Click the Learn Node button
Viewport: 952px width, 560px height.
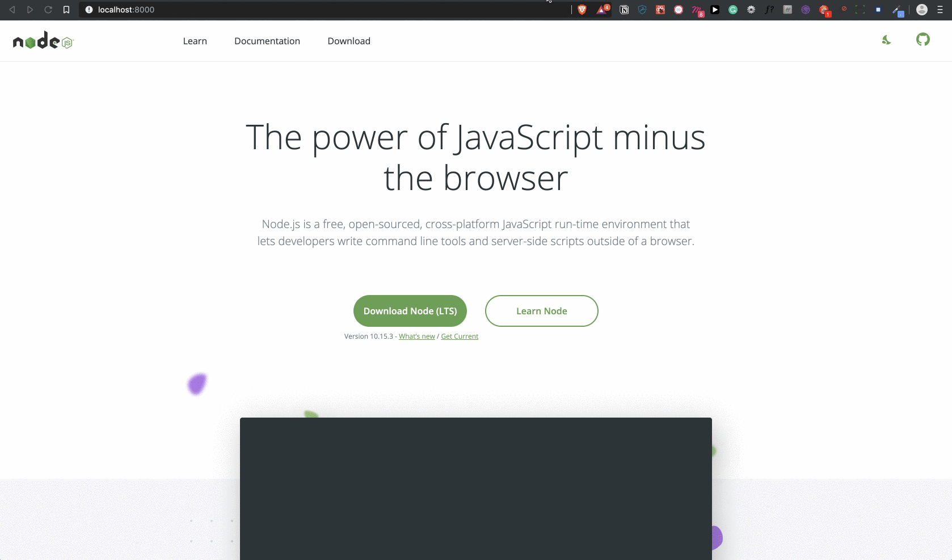(542, 311)
